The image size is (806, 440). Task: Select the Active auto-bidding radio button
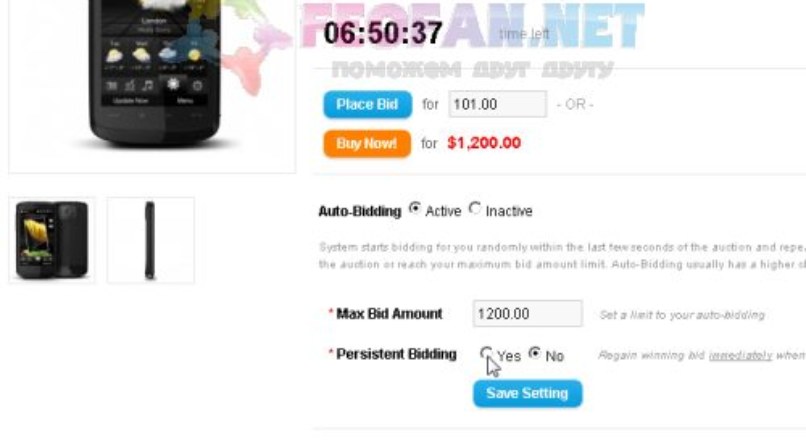click(x=414, y=208)
